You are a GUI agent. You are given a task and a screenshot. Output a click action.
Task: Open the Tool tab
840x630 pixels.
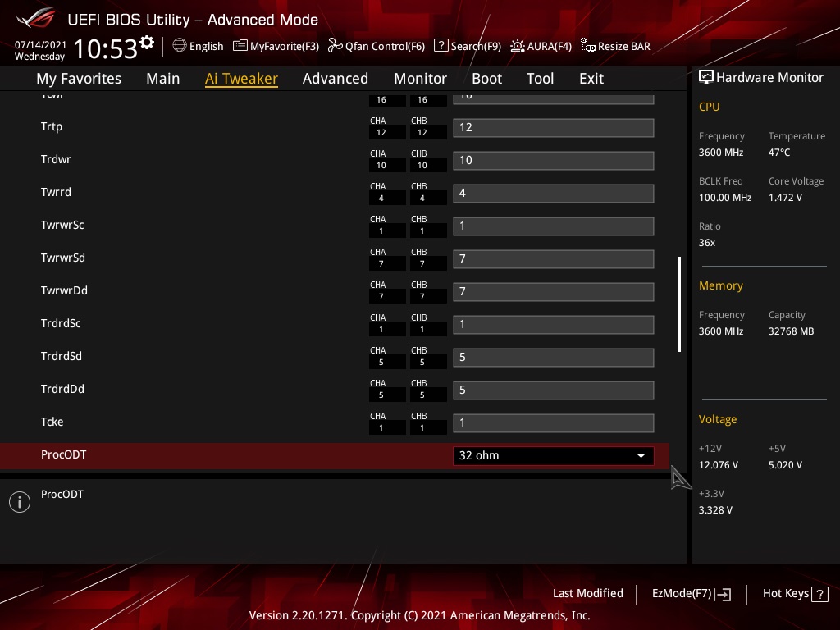[x=540, y=78]
